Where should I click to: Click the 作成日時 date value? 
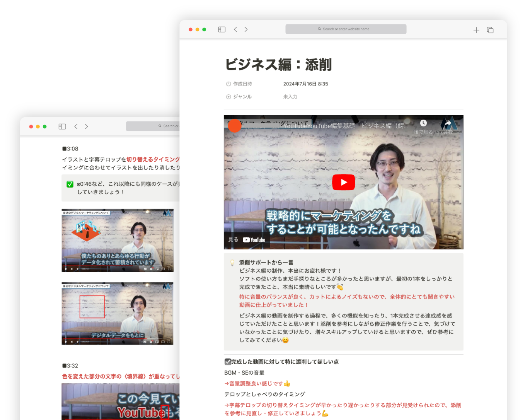305,84
